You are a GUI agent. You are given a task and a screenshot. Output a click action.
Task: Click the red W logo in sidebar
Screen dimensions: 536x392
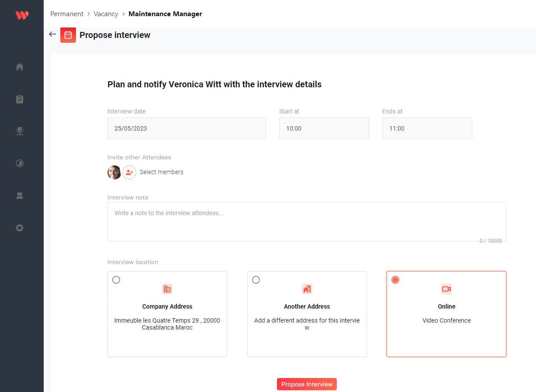22,15
